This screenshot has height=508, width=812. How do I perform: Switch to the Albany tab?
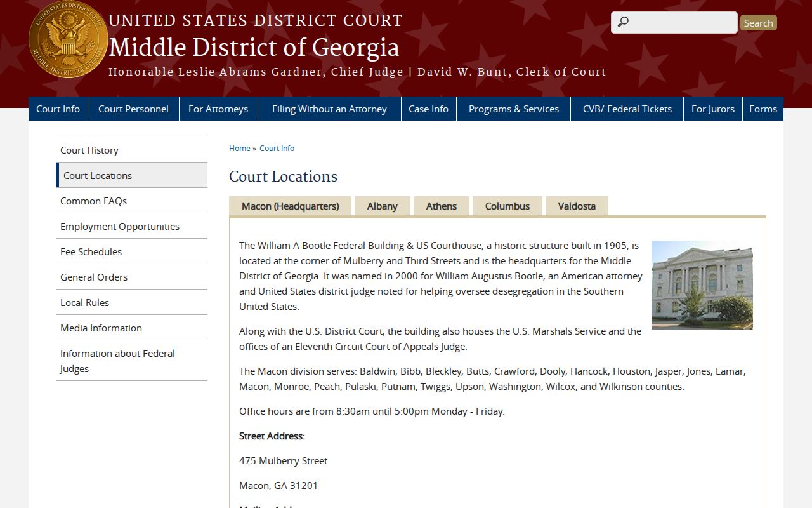(x=382, y=206)
